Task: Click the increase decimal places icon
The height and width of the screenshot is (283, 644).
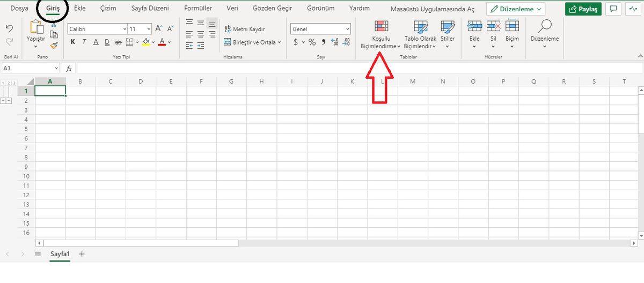Action: [x=335, y=42]
